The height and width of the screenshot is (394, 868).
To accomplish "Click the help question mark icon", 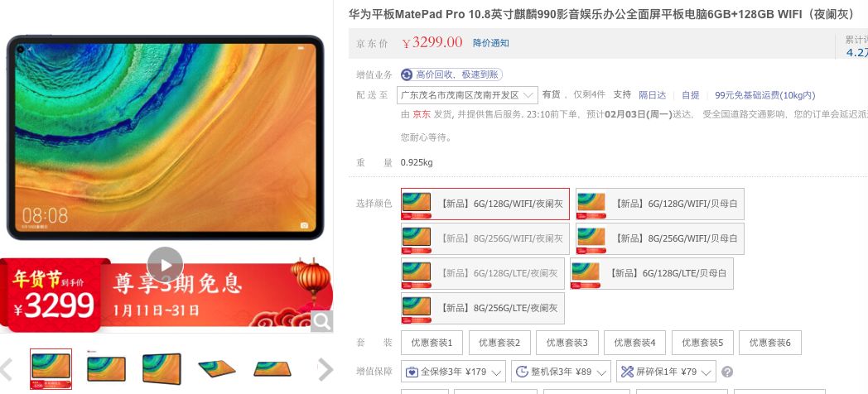I will pyautogui.click(x=727, y=372).
